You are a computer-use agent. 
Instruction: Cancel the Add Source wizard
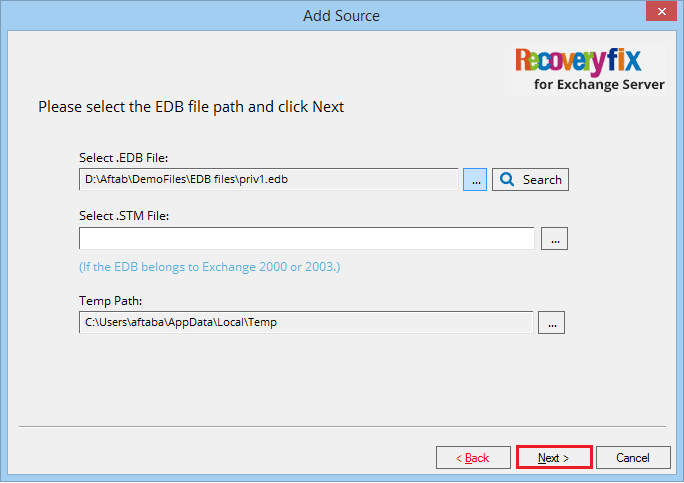click(633, 458)
